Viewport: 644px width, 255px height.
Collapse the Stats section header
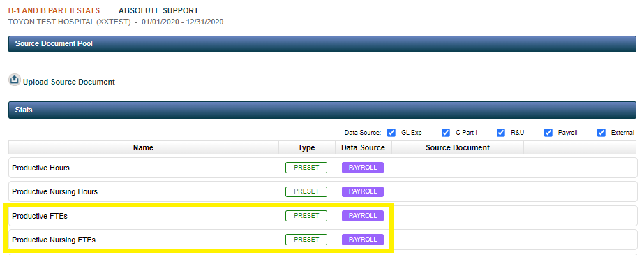click(322, 110)
